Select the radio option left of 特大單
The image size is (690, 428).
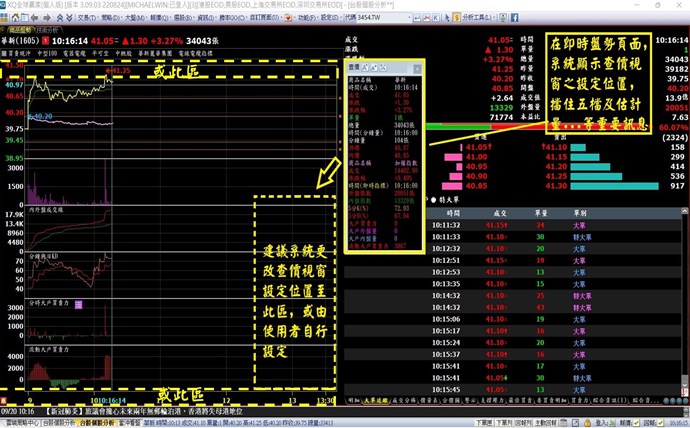(x=426, y=200)
